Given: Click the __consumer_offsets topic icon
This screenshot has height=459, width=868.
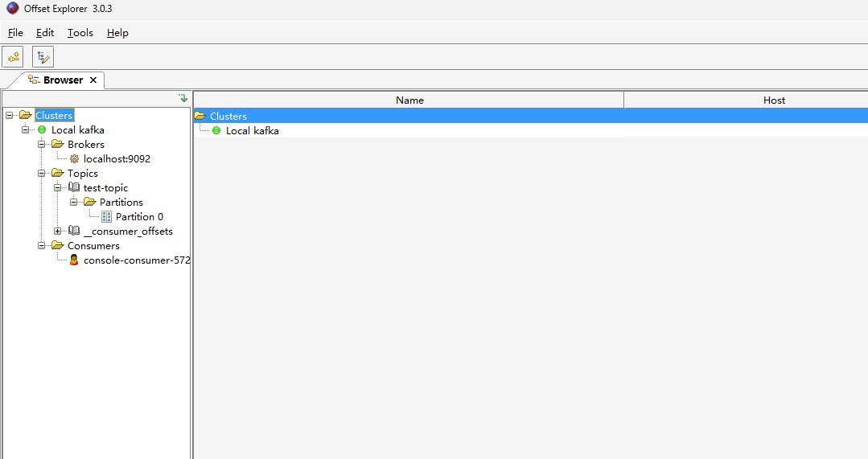Looking at the screenshot, I should coord(74,232).
